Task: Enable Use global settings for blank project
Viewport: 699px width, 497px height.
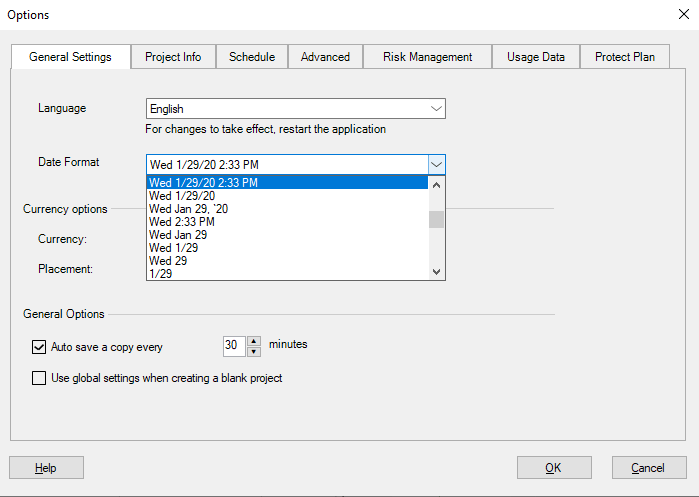Action: pyautogui.click(x=40, y=378)
